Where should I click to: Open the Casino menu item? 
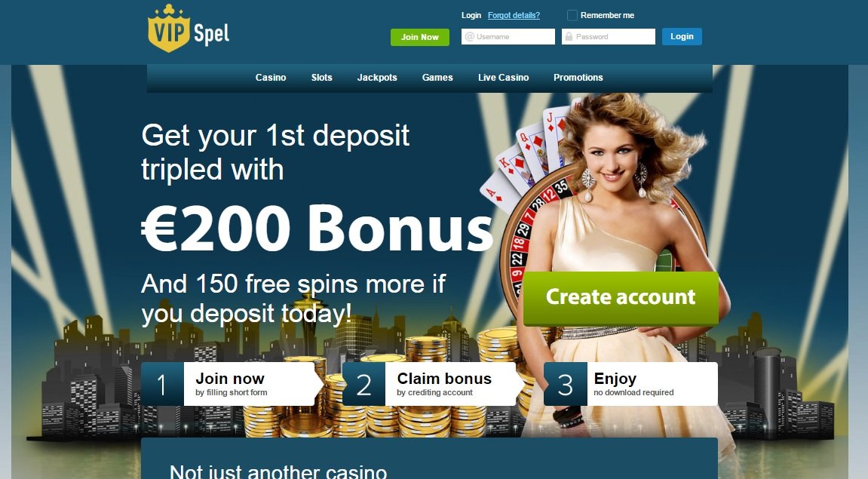[271, 78]
